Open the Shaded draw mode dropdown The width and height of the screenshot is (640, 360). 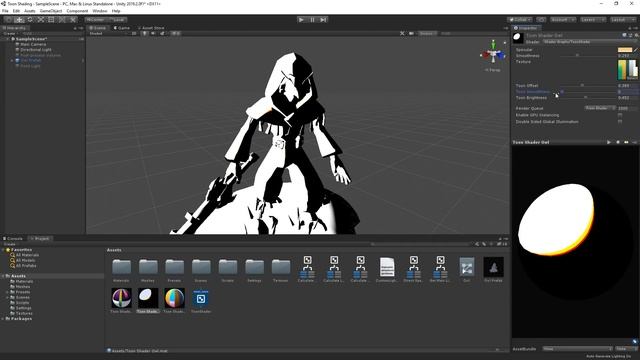click(x=107, y=33)
